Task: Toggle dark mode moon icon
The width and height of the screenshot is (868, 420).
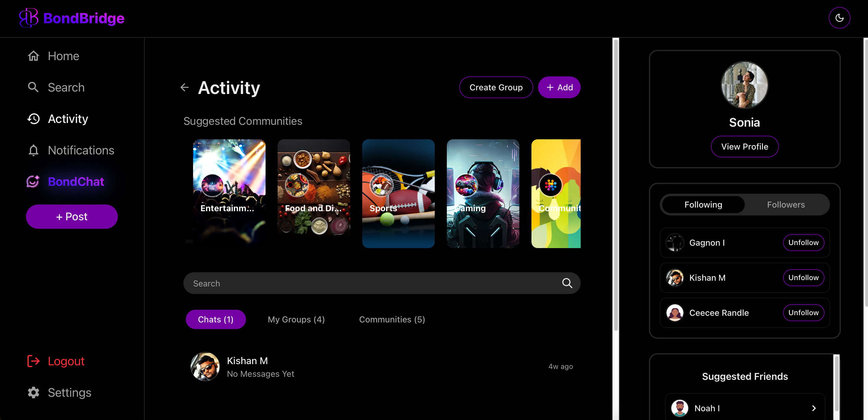Action: point(839,18)
